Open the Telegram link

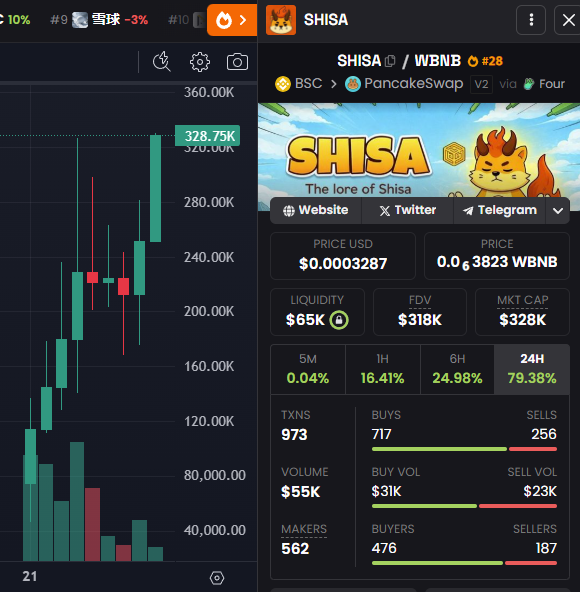pos(500,210)
